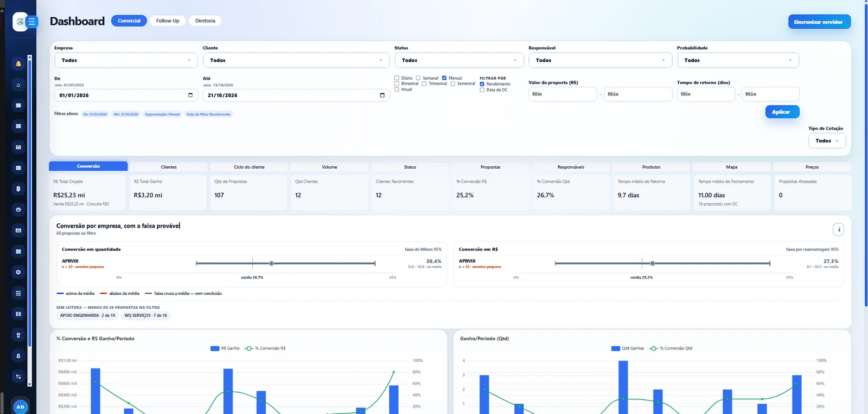Select the Data da OC filter checkbox

point(482,90)
